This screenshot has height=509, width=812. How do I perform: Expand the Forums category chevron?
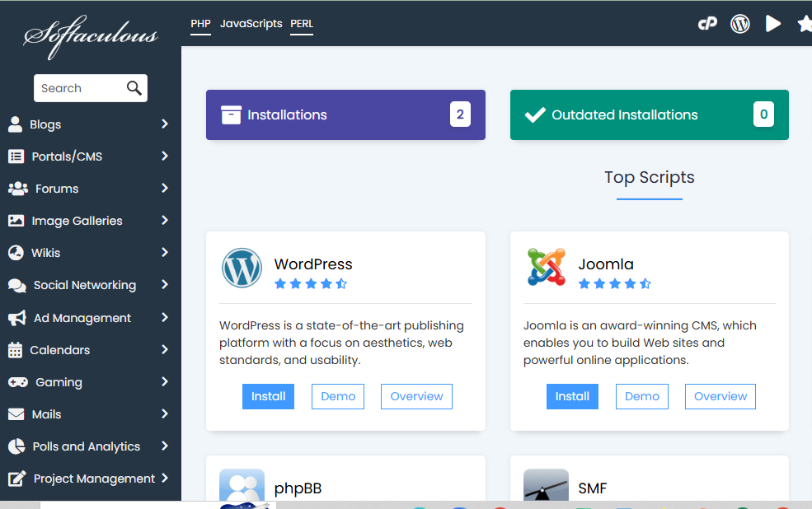point(165,189)
